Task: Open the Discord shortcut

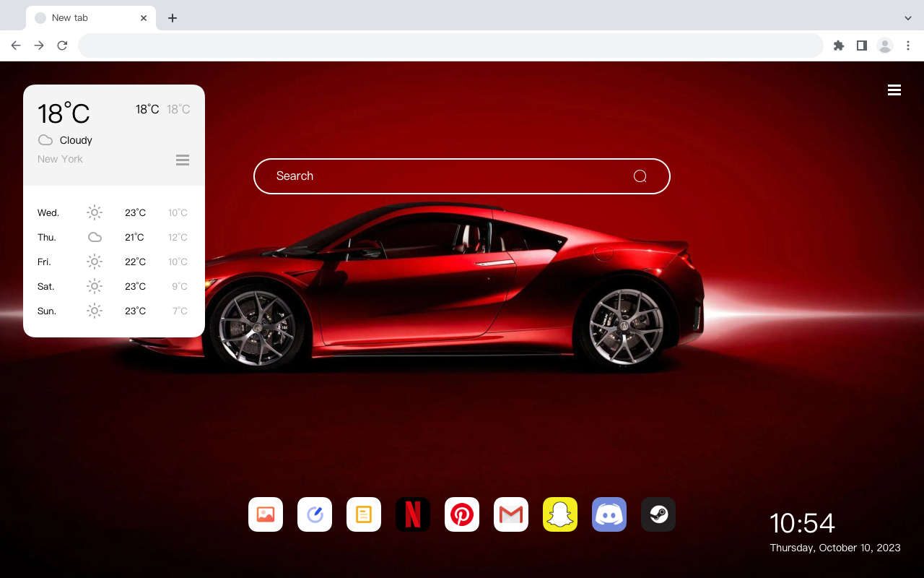Action: click(609, 514)
